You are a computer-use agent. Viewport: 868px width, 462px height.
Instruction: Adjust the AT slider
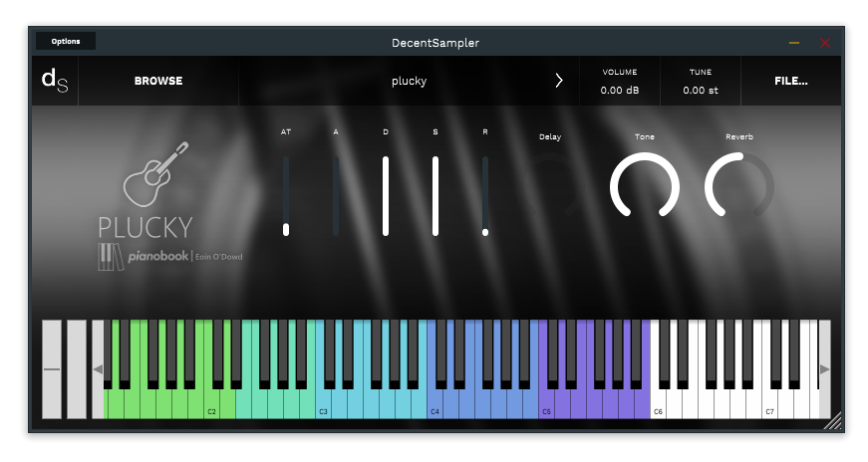tap(286, 196)
